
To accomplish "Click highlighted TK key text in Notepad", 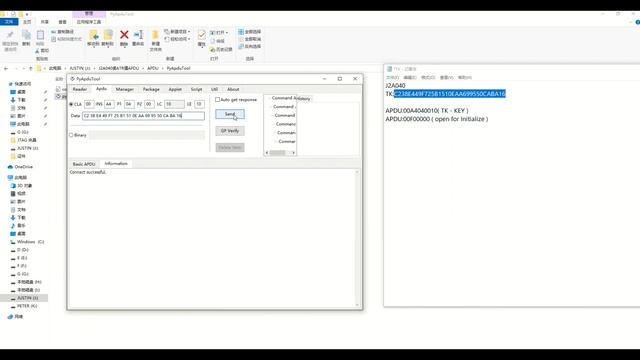I will point(449,94).
